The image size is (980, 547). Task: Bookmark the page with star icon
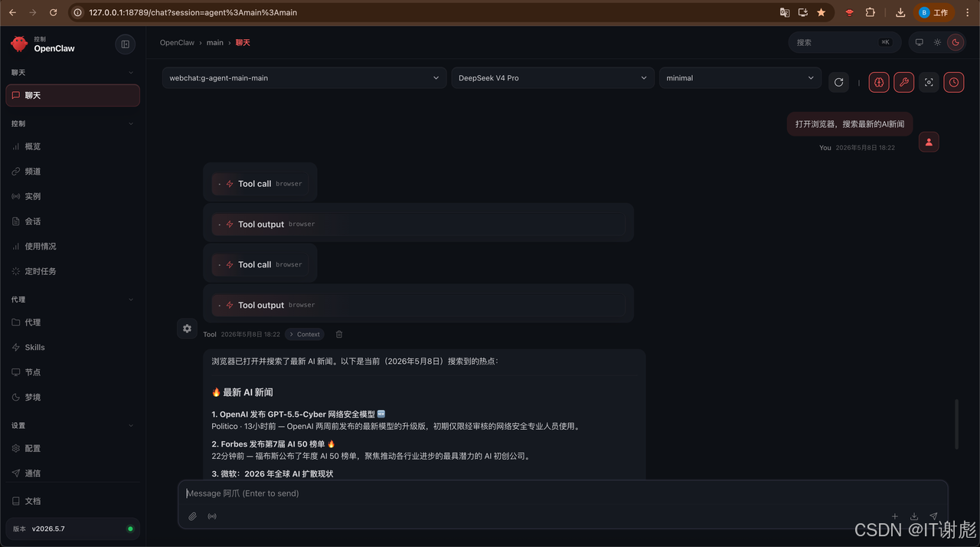point(822,12)
